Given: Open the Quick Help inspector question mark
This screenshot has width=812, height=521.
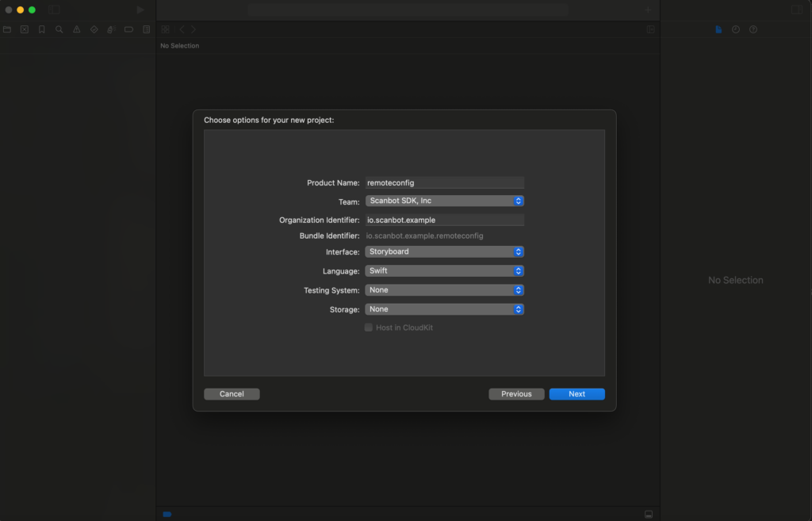Looking at the screenshot, I should [752, 29].
